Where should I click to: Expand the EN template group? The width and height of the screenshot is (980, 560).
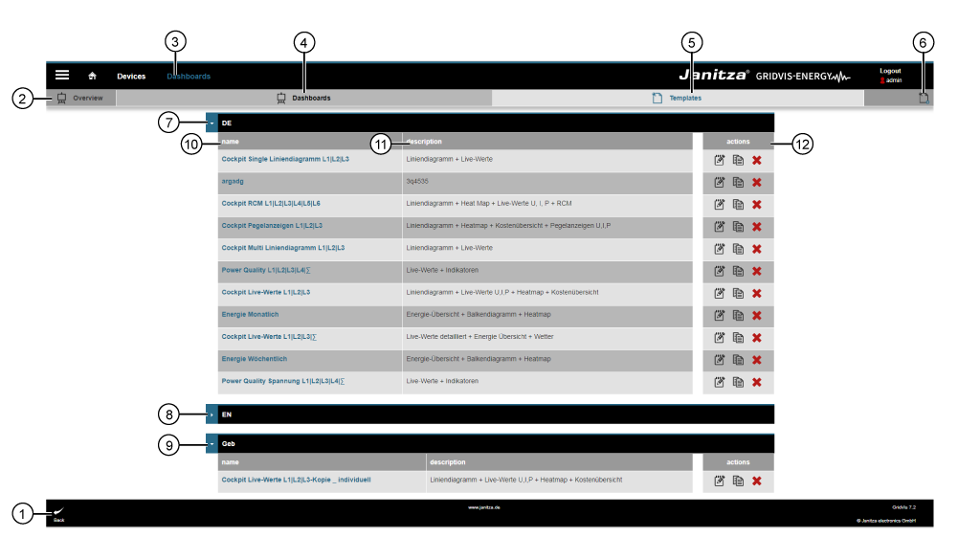[x=212, y=414]
